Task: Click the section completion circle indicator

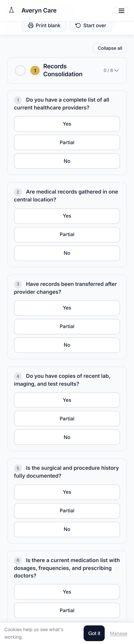Action: (x=21, y=70)
